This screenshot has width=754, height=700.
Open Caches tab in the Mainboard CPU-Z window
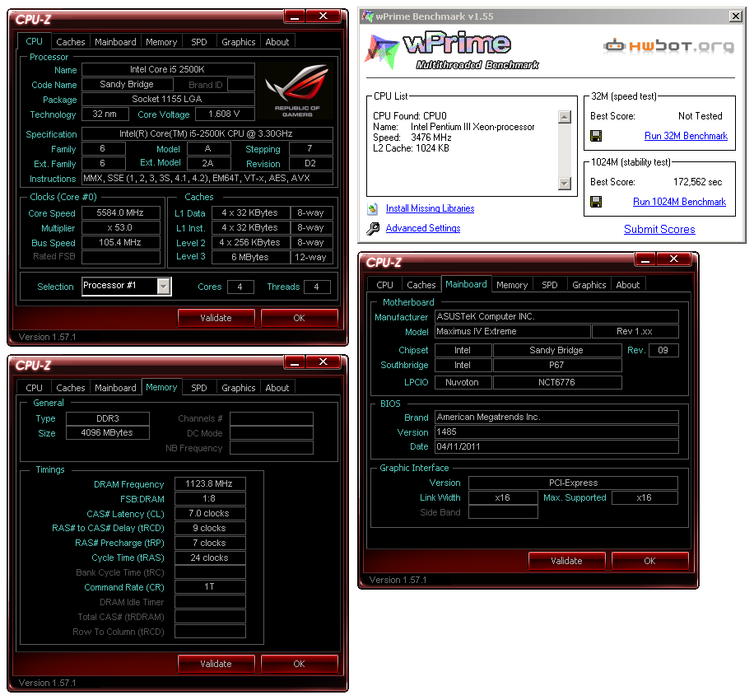pos(421,285)
